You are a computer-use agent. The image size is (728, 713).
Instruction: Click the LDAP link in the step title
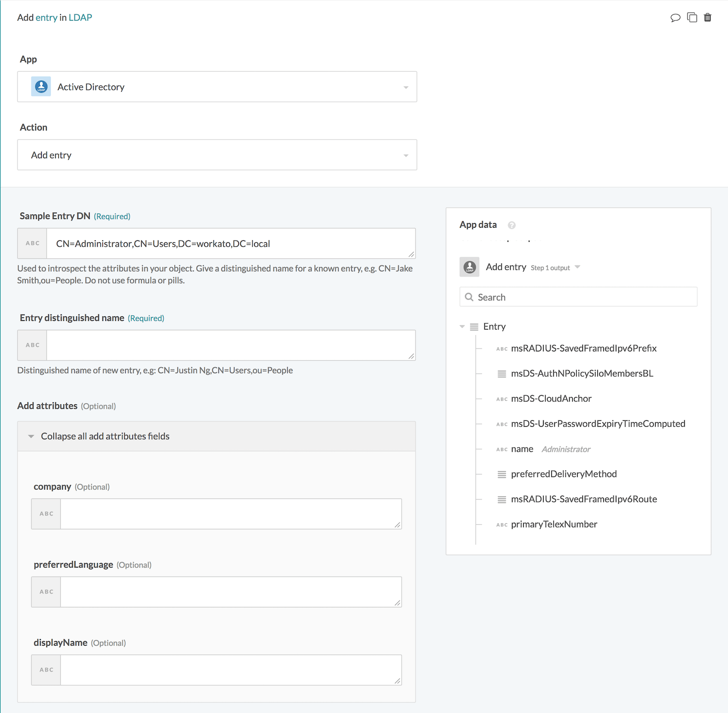pos(80,17)
